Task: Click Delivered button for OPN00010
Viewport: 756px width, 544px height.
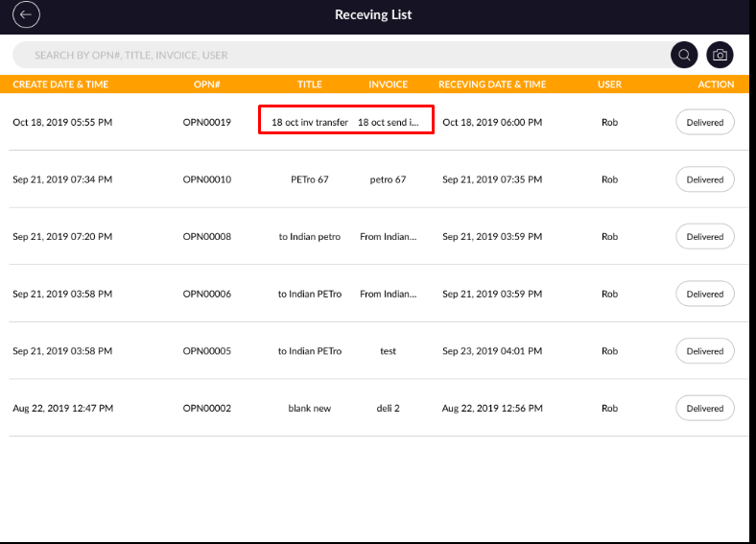Action: point(704,179)
